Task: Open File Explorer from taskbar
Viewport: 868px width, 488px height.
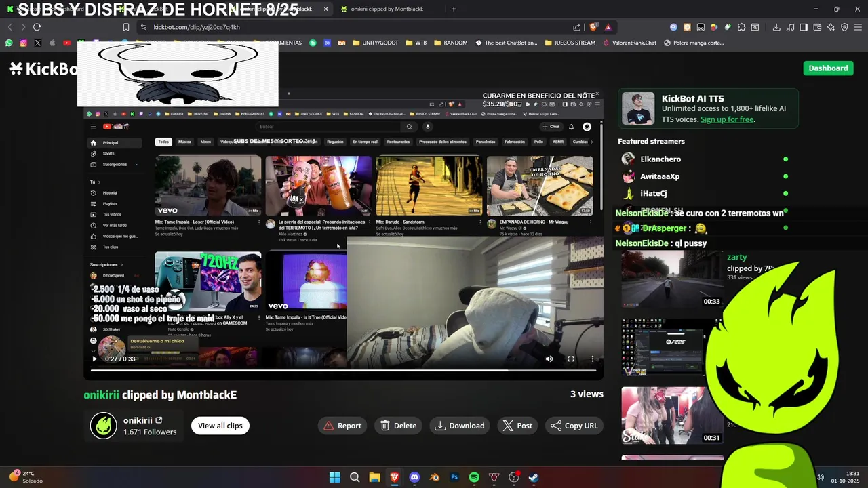Action: pyautogui.click(x=374, y=477)
